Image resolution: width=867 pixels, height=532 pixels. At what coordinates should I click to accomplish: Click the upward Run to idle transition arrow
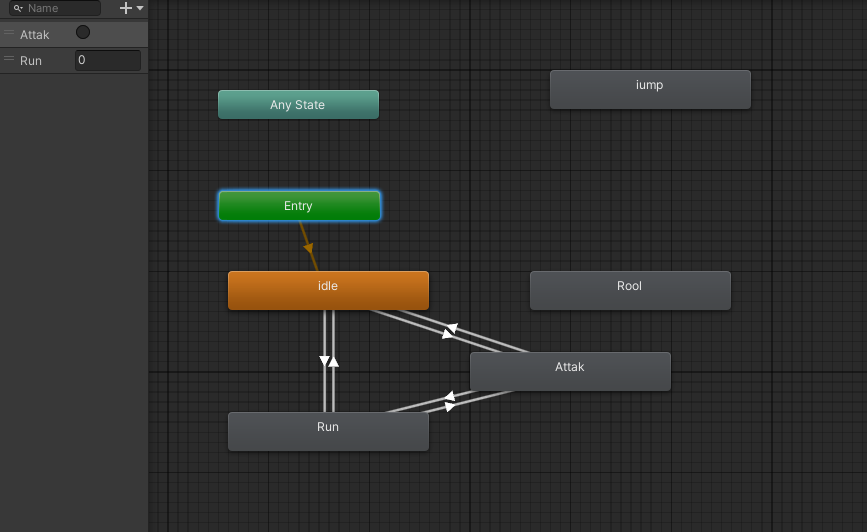[x=334, y=360]
